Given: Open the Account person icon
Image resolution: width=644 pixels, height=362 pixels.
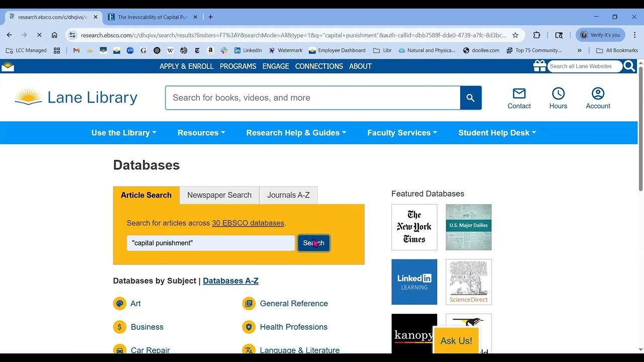Looking at the screenshot, I should (x=598, y=94).
